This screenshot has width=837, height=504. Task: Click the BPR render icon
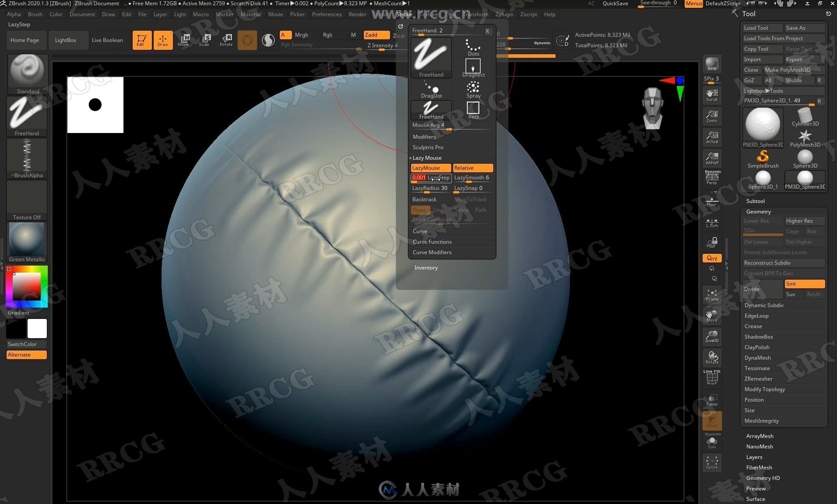point(712,64)
